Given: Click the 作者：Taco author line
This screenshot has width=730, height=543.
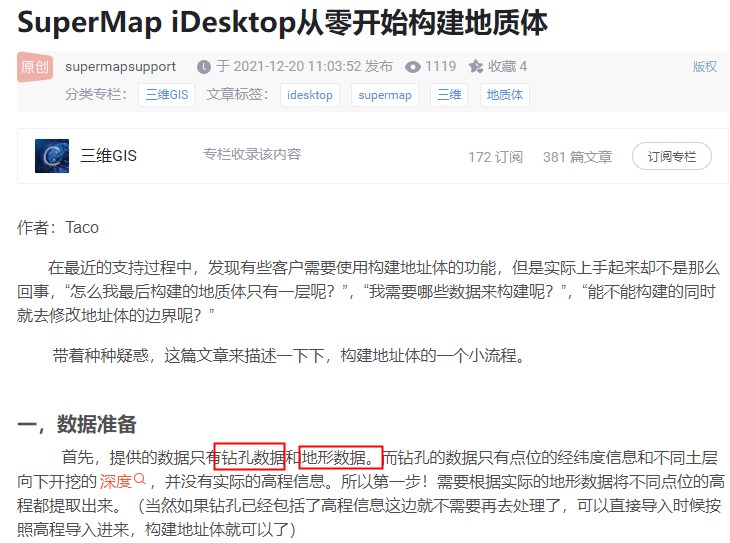Looking at the screenshot, I should point(58,228).
